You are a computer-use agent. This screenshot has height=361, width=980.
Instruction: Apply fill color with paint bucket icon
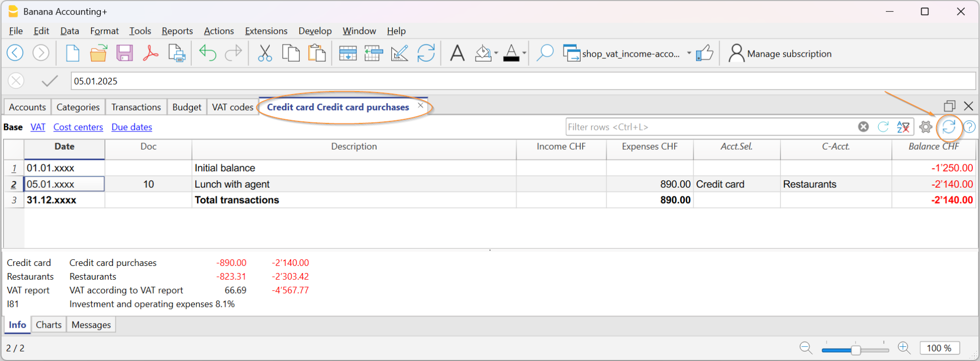pyautogui.click(x=483, y=53)
